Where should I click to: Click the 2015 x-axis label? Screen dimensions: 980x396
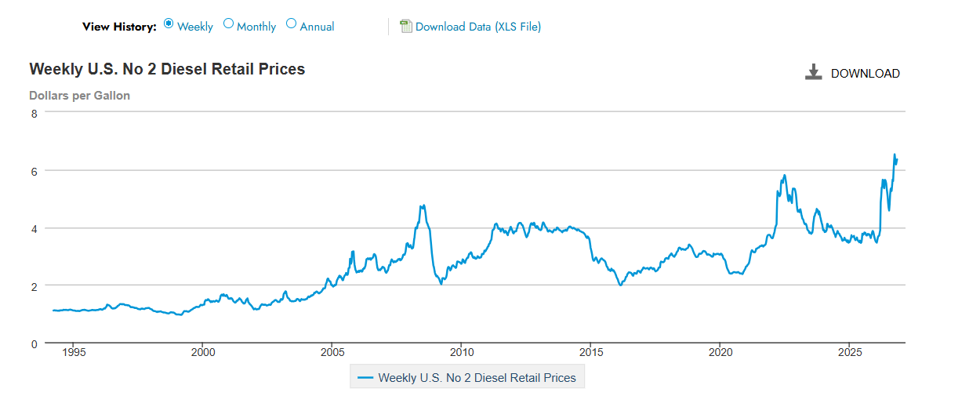pos(591,354)
